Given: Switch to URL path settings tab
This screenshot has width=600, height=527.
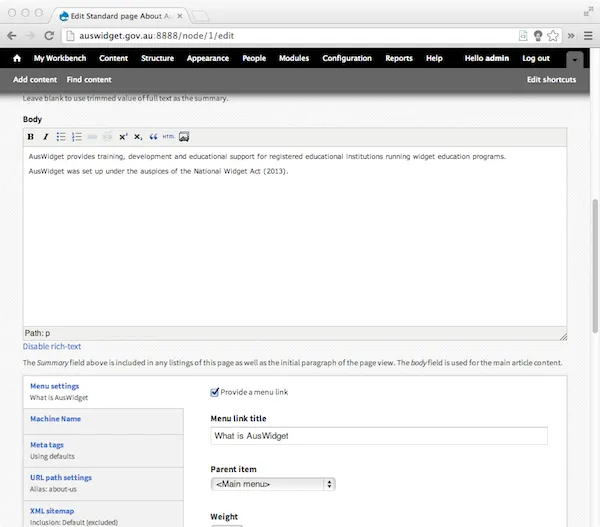Looking at the screenshot, I should coord(61,478).
